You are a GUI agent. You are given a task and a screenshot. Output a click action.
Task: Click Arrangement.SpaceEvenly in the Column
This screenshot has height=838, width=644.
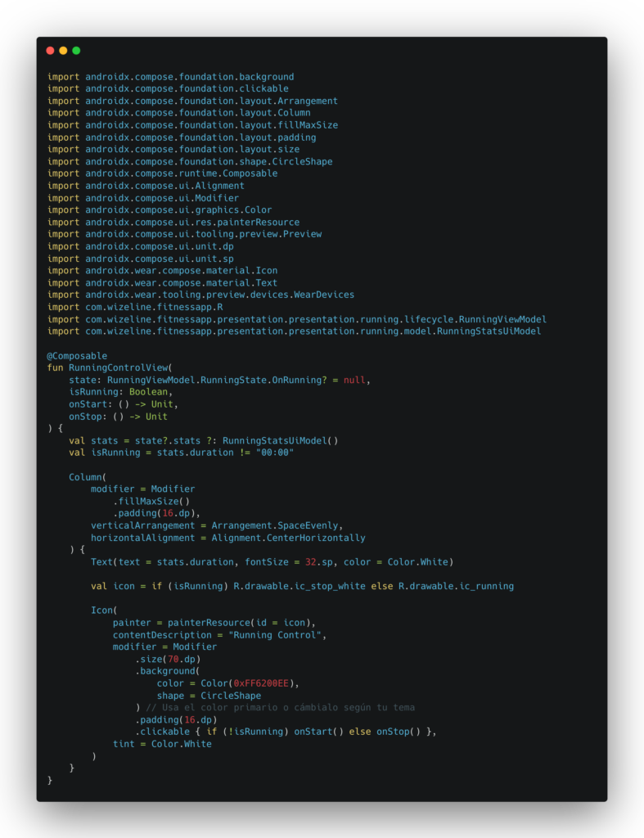click(x=277, y=525)
